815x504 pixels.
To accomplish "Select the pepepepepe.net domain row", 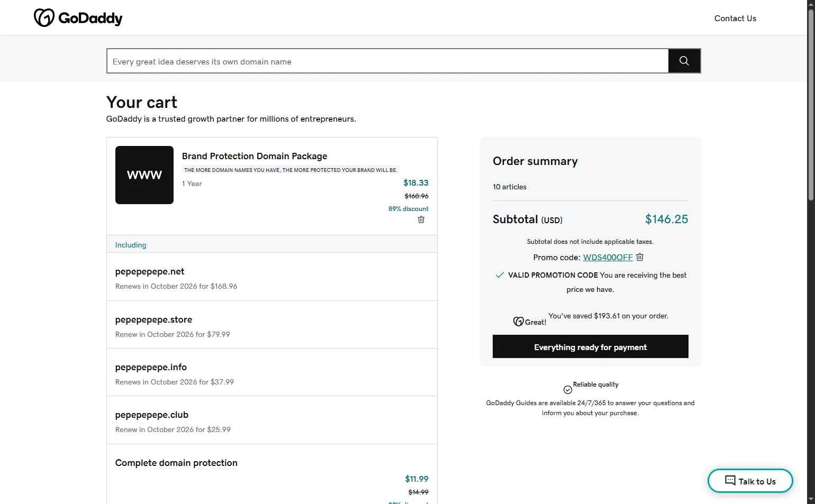I will click(x=272, y=277).
